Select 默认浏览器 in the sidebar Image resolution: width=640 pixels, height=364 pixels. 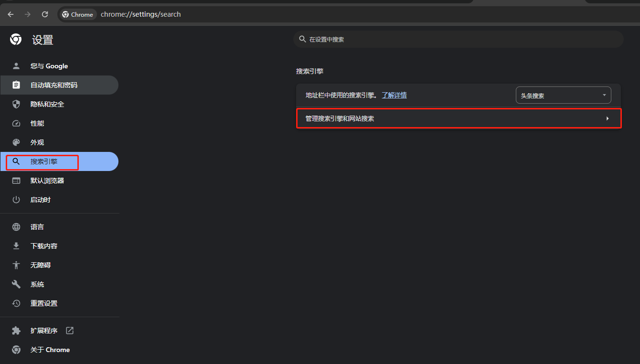point(47,181)
